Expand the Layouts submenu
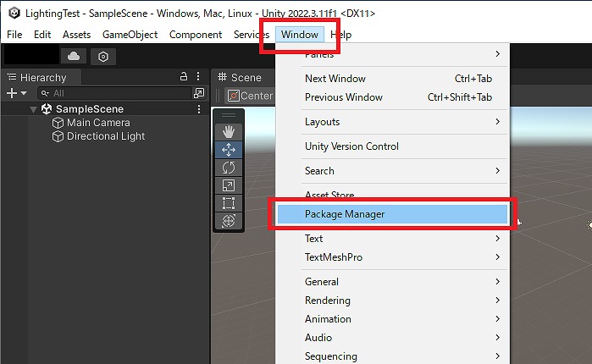 tap(393, 122)
